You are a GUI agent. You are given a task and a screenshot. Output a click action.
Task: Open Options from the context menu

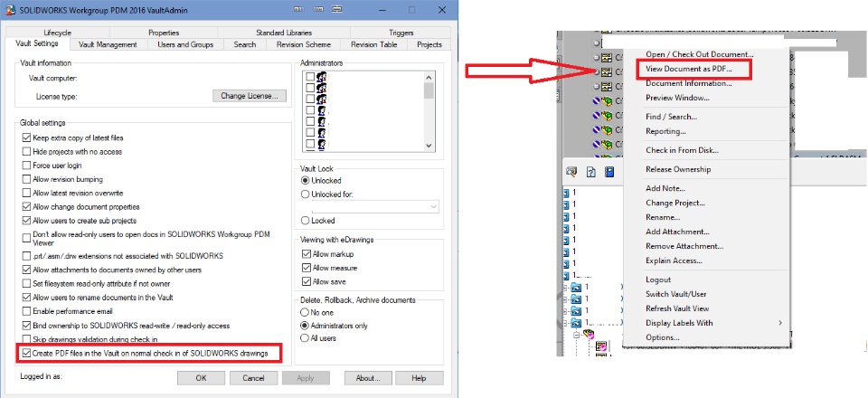point(662,337)
